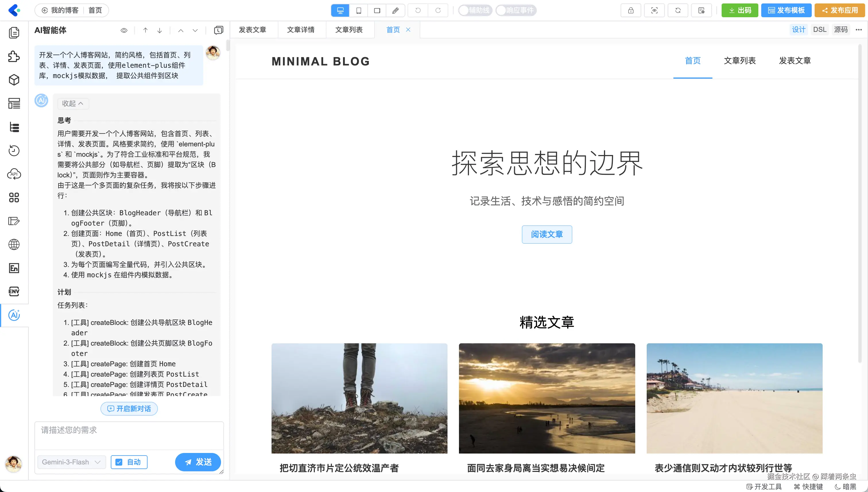The image size is (868, 492).
Task: Open the API cloud icon in sidebar
Action: (14, 174)
